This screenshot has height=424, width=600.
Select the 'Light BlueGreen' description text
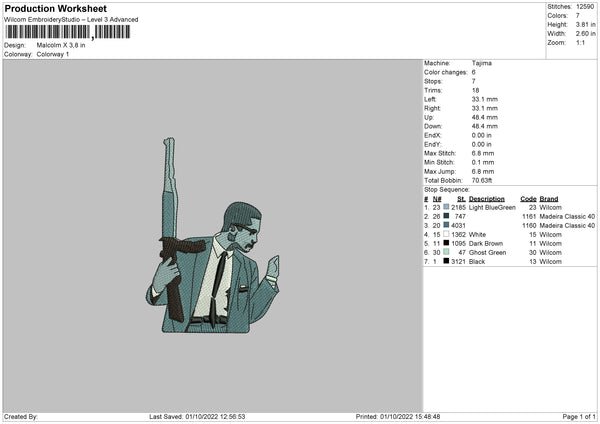pyautogui.click(x=492, y=207)
